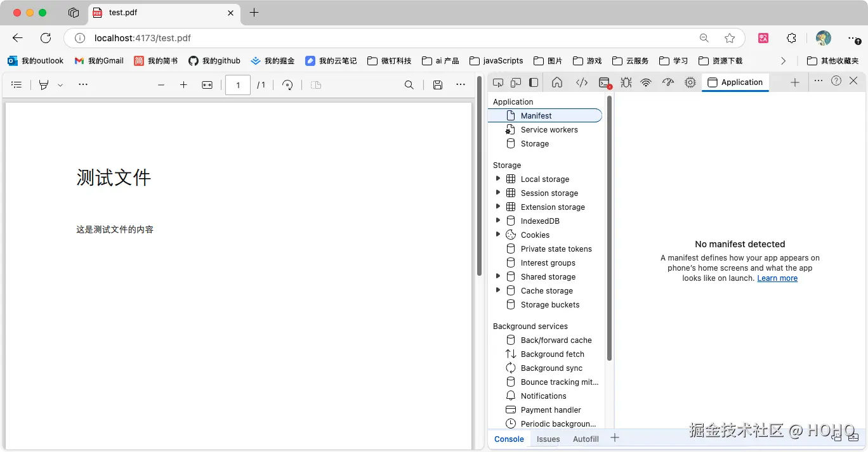The height and width of the screenshot is (452, 868).
Task: Open the Sources bug icon panel
Action: click(626, 82)
